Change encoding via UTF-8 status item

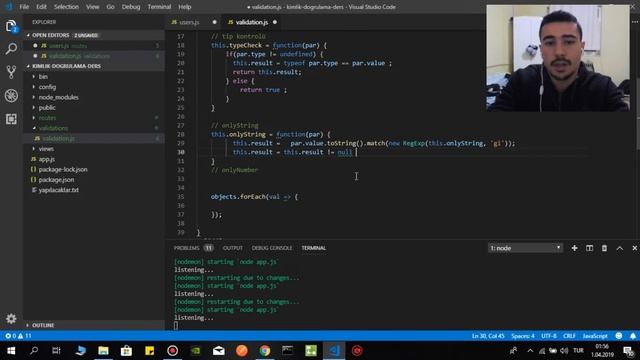click(x=549, y=336)
